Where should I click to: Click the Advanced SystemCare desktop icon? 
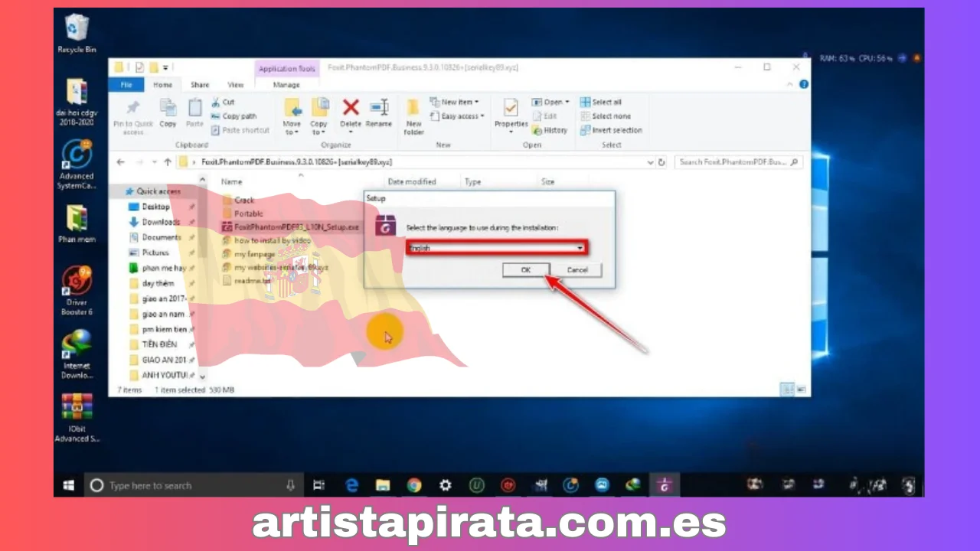(77, 163)
